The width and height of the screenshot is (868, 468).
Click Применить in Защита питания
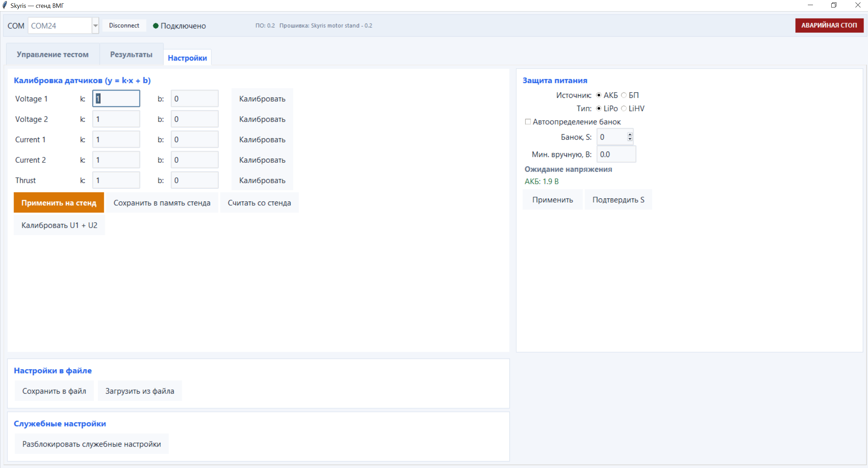[x=553, y=200]
